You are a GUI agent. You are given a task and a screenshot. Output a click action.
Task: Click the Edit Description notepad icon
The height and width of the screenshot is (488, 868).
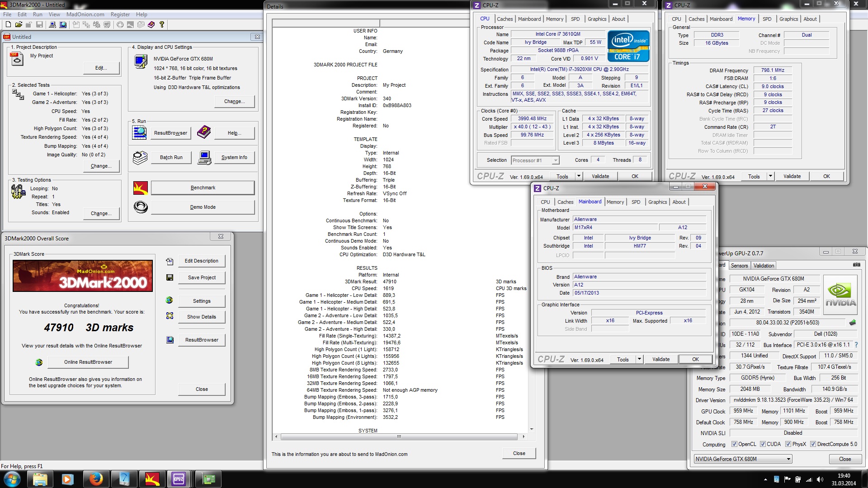point(170,261)
